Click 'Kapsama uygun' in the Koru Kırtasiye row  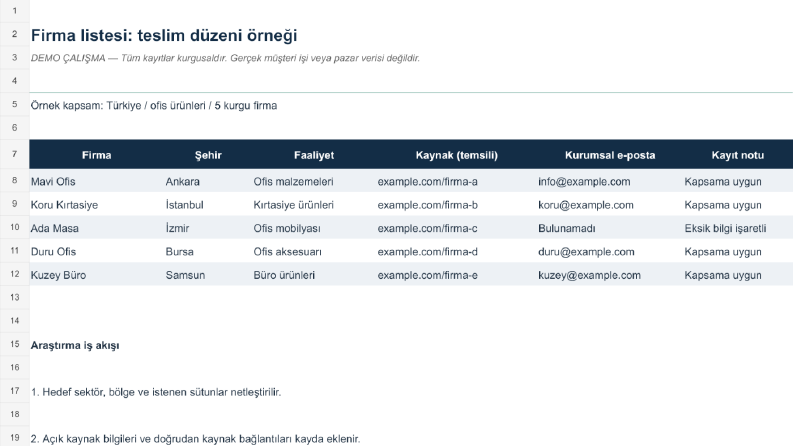pyautogui.click(x=723, y=205)
